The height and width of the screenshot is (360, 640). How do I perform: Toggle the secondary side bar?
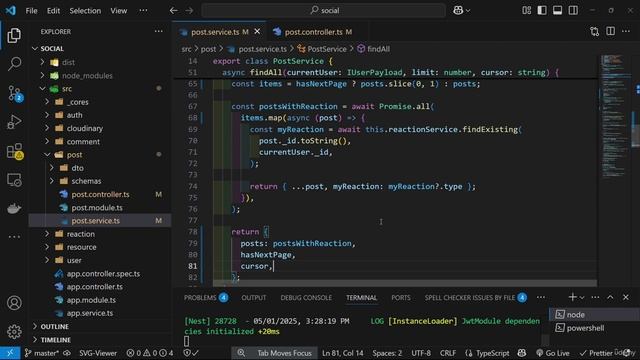coord(573,11)
